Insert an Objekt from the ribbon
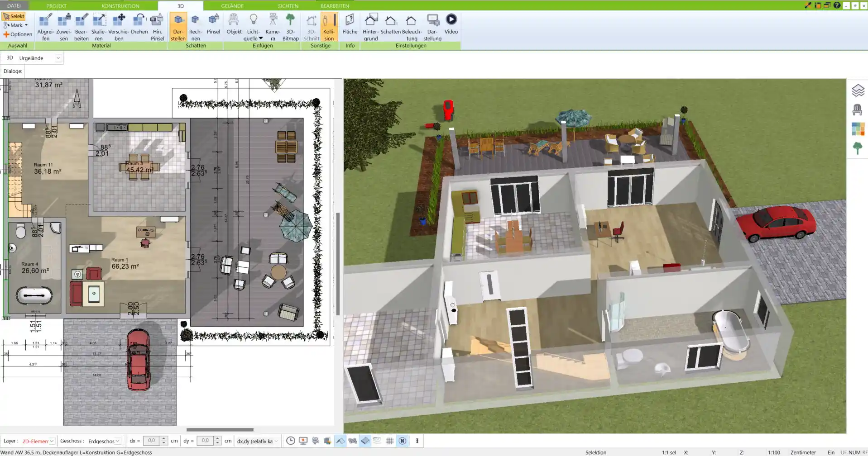The image size is (868, 456). click(234, 24)
